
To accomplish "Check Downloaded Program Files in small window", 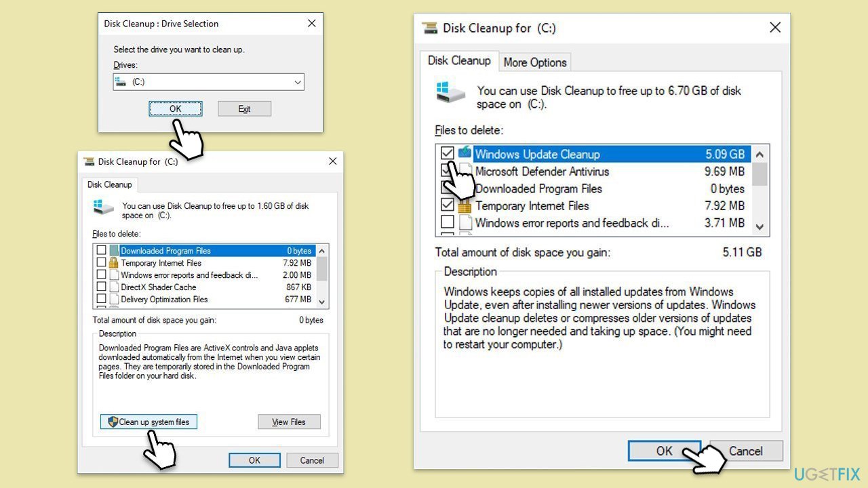I will coord(101,251).
